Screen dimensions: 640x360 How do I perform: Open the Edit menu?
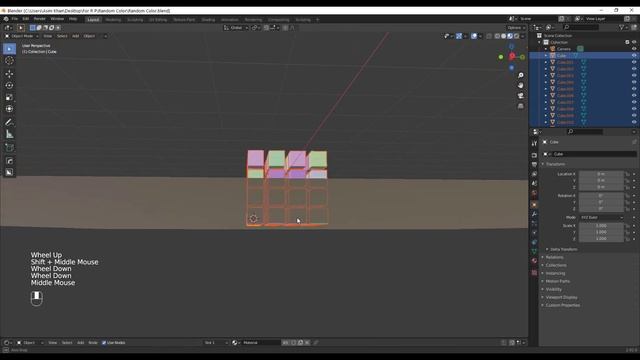[26, 19]
